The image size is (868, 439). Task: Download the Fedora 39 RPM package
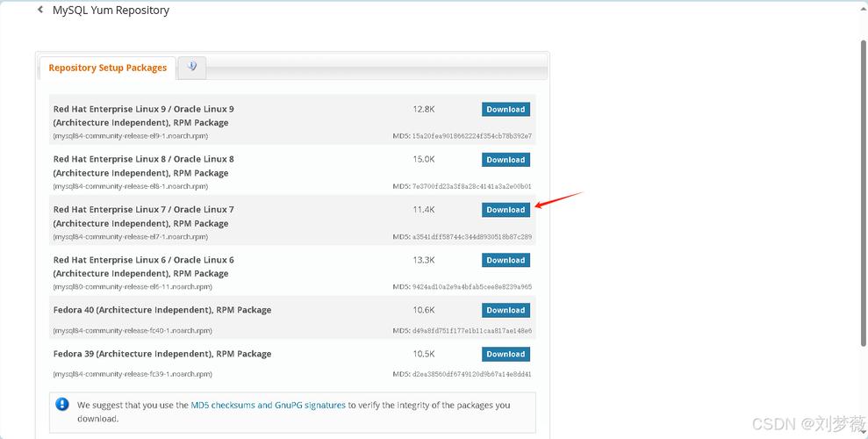[x=506, y=355]
